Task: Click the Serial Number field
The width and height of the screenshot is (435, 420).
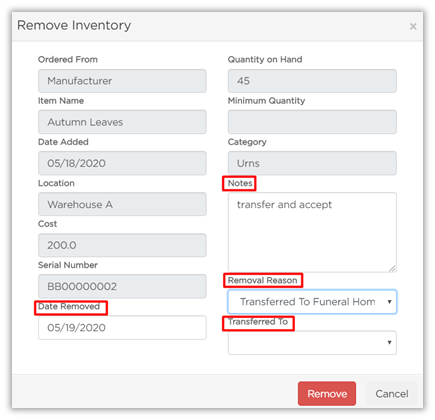Action: tap(122, 286)
